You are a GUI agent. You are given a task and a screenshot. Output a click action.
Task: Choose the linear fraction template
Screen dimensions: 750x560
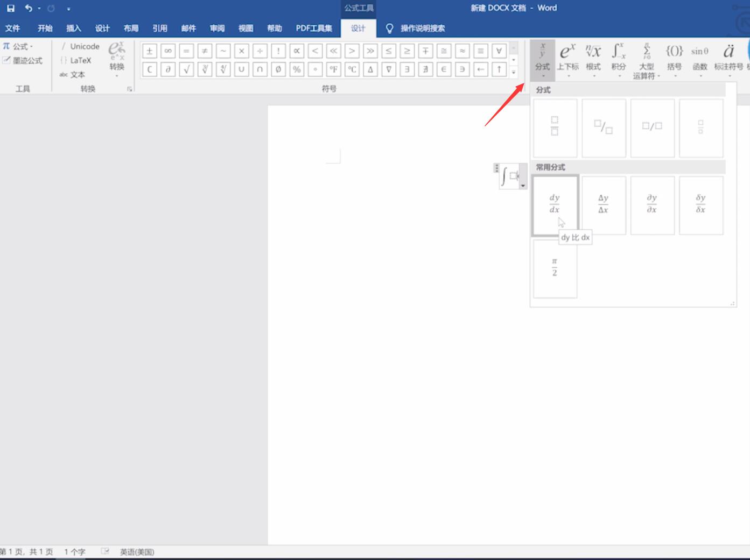click(x=653, y=127)
